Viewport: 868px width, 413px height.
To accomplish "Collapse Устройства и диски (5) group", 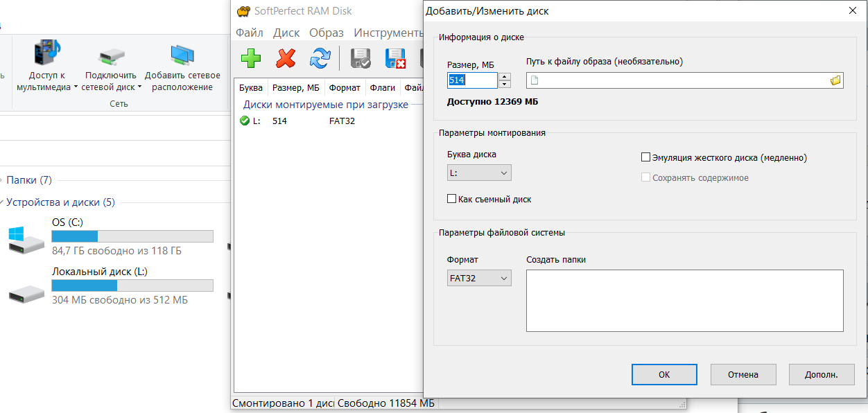I will point(1,202).
